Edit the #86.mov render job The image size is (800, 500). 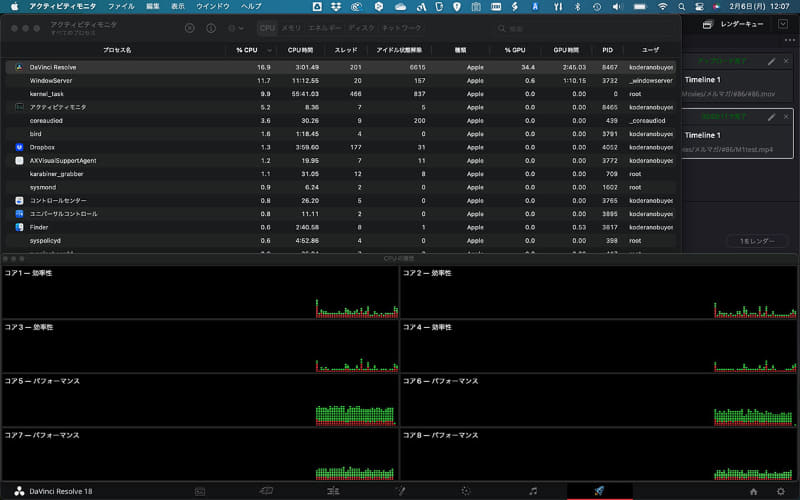pos(771,61)
